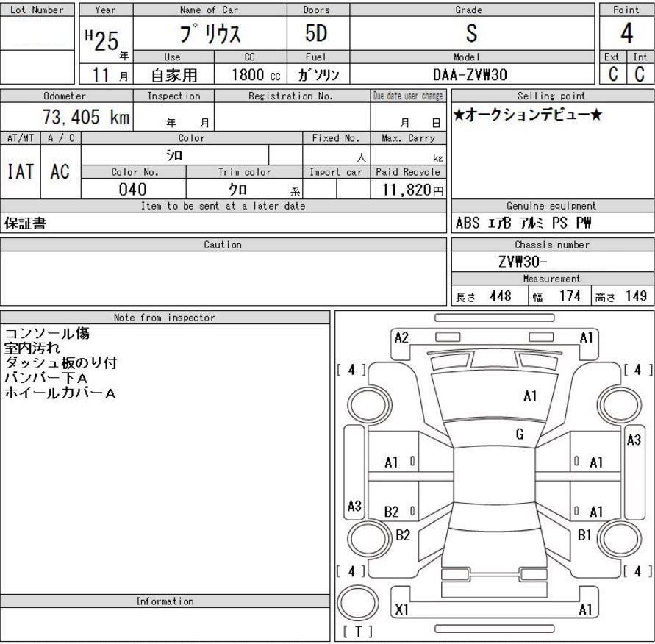Click the AC value below A / C
This screenshot has height=644, width=655.
pyautogui.click(x=60, y=171)
